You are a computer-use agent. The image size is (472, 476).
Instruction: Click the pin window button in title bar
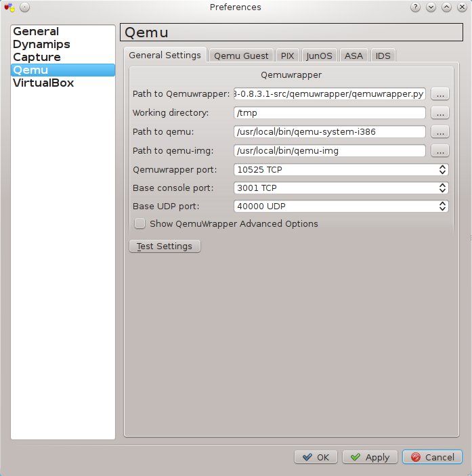(x=24, y=7)
